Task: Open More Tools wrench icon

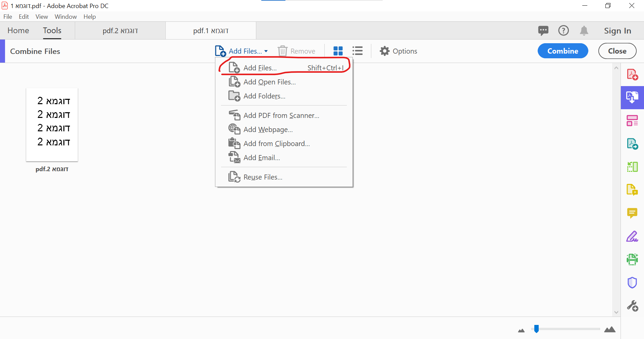Action: (633, 306)
